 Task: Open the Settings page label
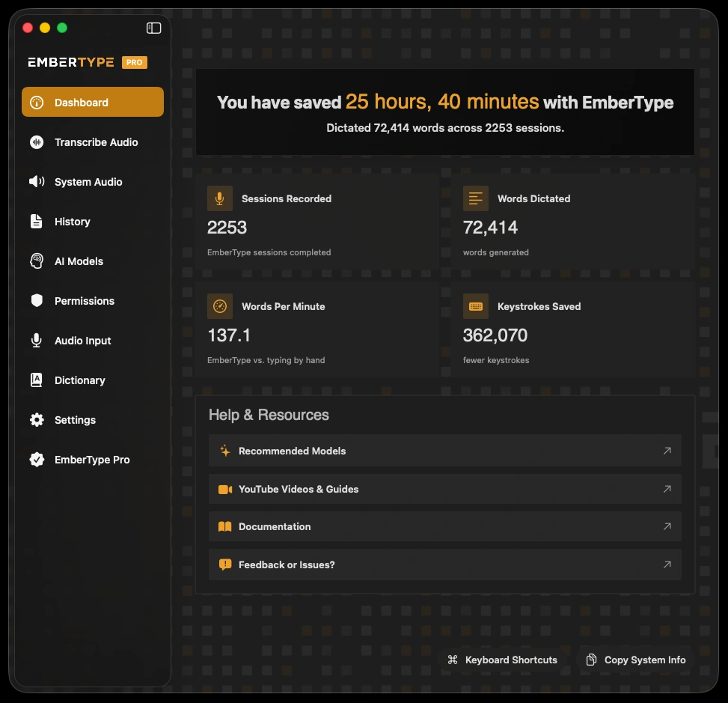(76, 420)
